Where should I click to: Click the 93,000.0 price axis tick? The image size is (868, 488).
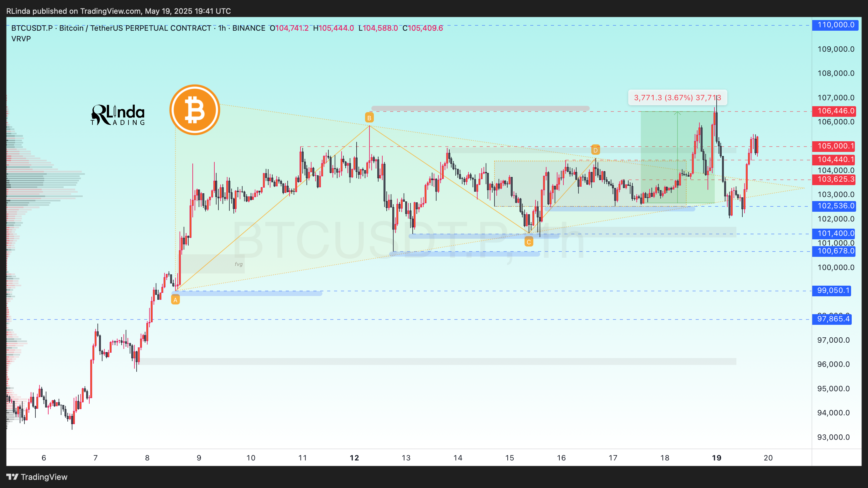833,437
